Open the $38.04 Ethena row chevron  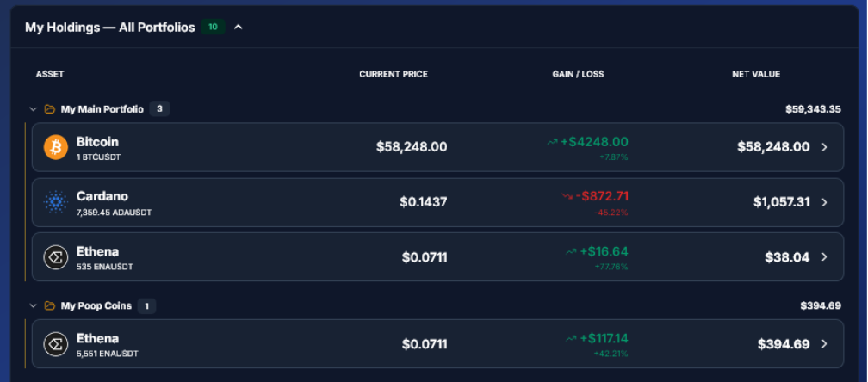pyautogui.click(x=824, y=257)
